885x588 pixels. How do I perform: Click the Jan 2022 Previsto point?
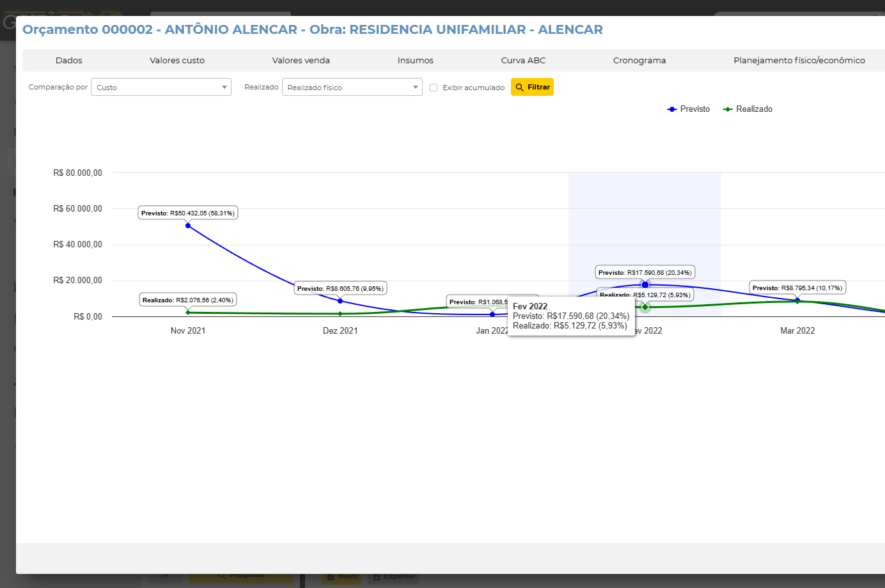(492, 314)
